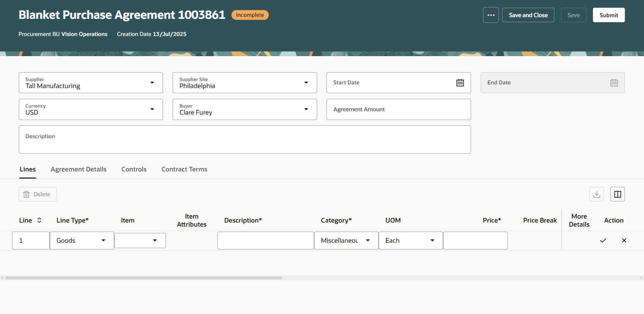Click the Line number field
The width and height of the screenshot is (644, 314).
pos(31,240)
